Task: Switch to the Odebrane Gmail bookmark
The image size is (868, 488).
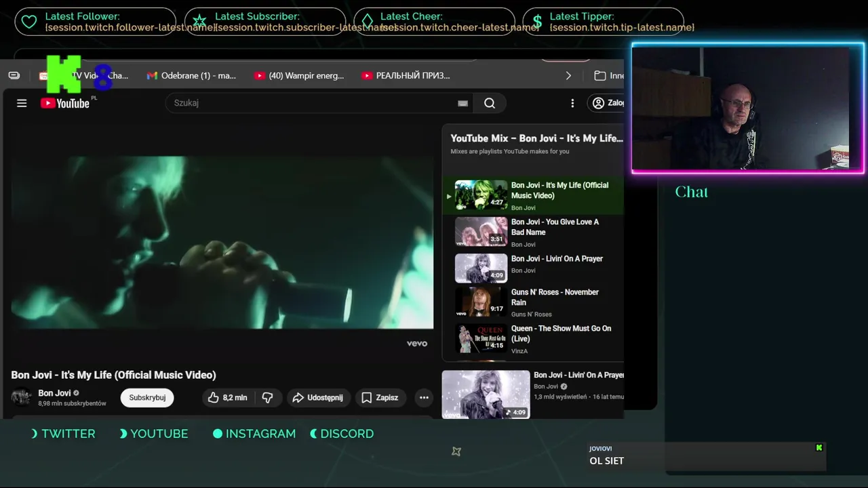Action: pyautogui.click(x=192, y=76)
